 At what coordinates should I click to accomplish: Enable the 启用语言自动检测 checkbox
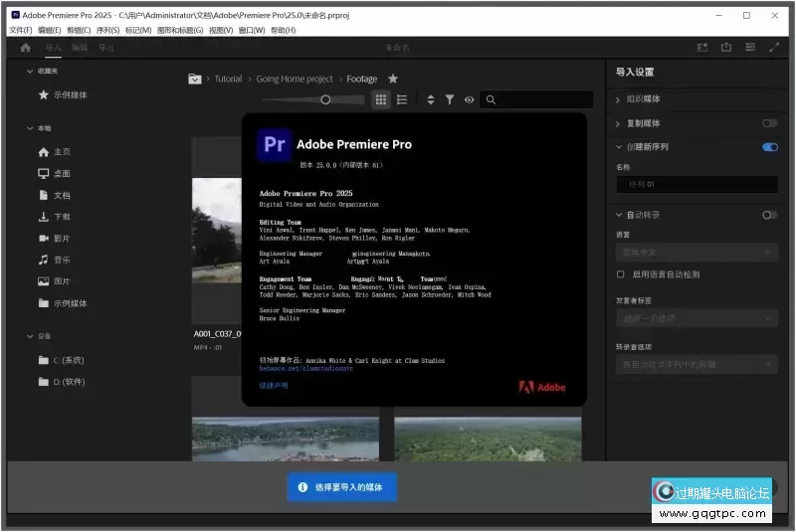pos(621,274)
